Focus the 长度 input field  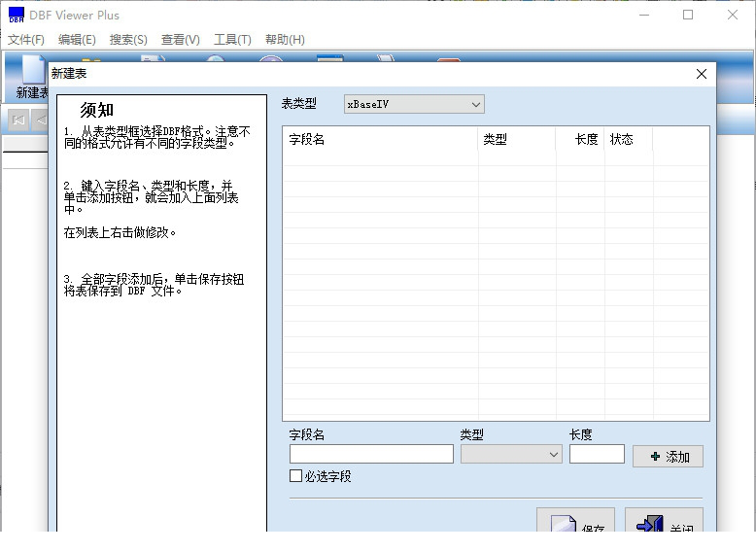[597, 454]
